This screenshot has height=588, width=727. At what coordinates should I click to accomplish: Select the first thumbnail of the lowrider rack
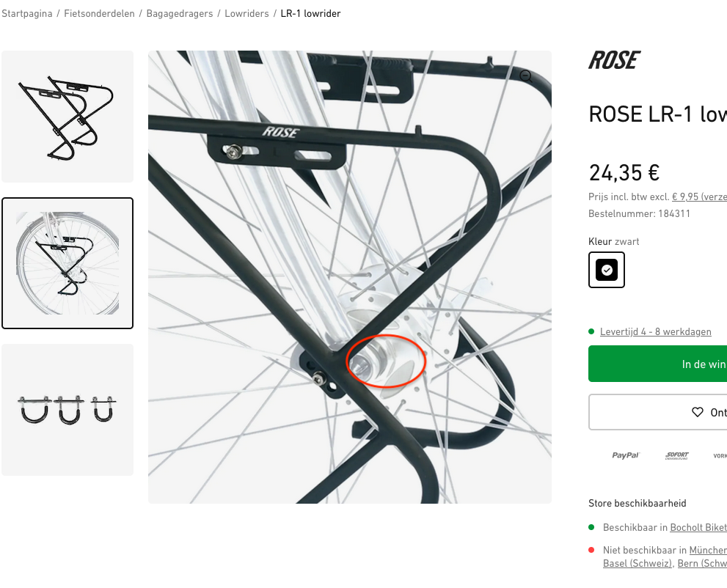tap(67, 117)
